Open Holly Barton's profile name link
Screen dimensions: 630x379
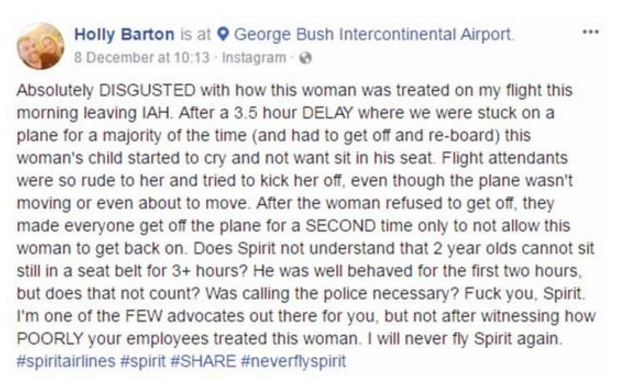(x=124, y=35)
